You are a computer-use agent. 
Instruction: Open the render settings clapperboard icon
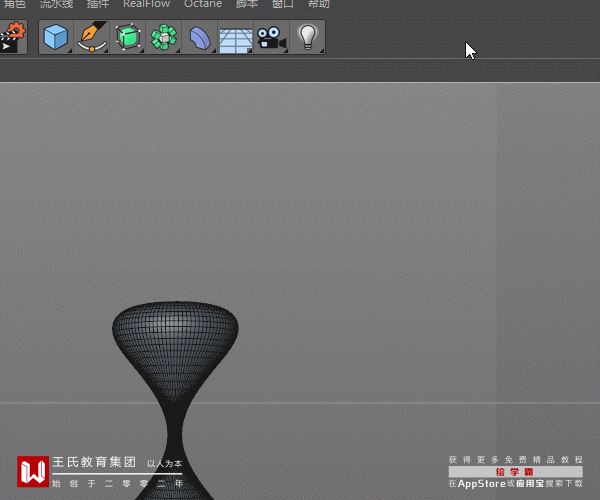coord(12,37)
